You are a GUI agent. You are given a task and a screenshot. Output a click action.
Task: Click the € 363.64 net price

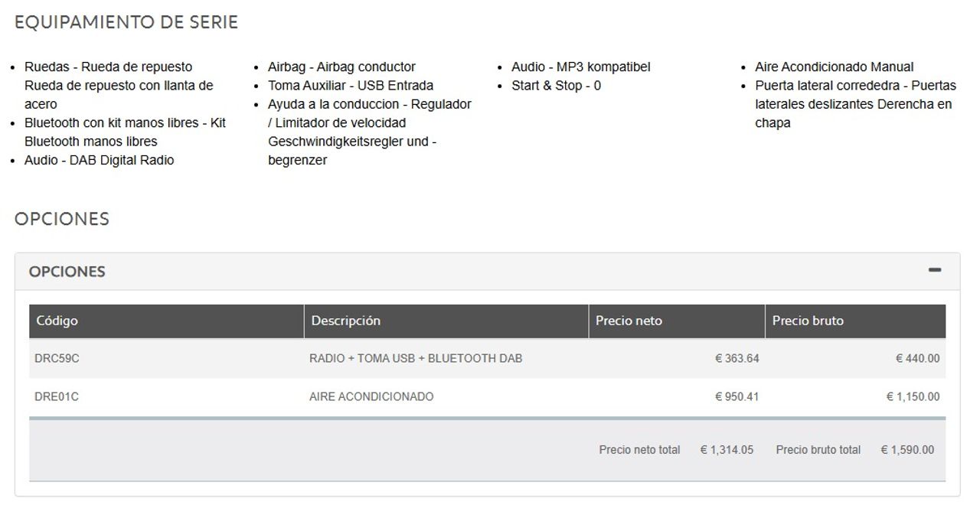[x=737, y=358]
